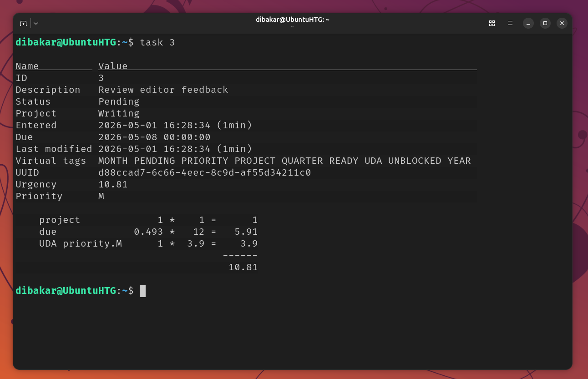Maximize the terminal window
Viewport: 588px width, 379px height.
click(x=545, y=23)
